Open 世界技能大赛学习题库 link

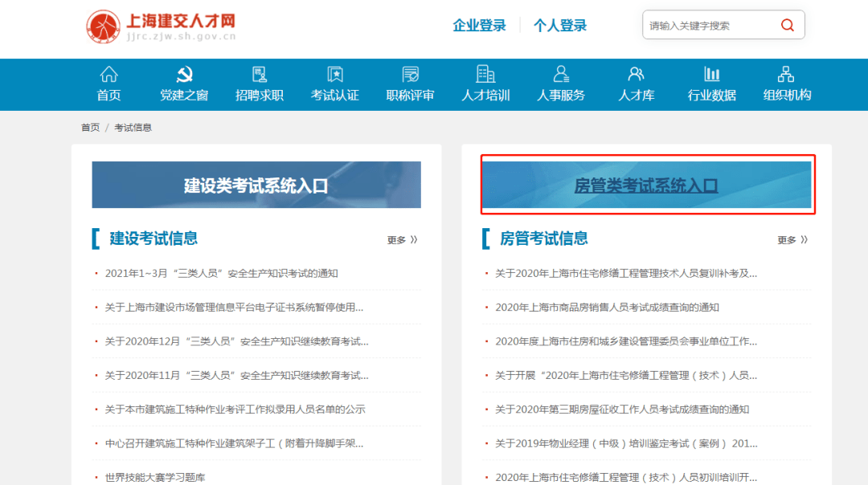pyautogui.click(x=155, y=477)
